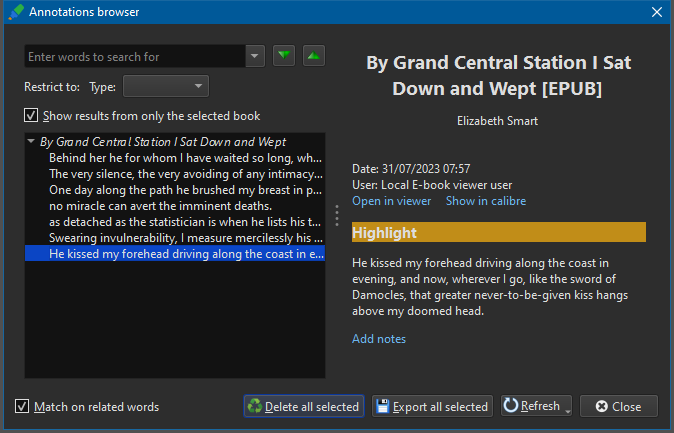674x433 pixels.
Task: Click the floppy disk Export icon
Action: tap(382, 406)
